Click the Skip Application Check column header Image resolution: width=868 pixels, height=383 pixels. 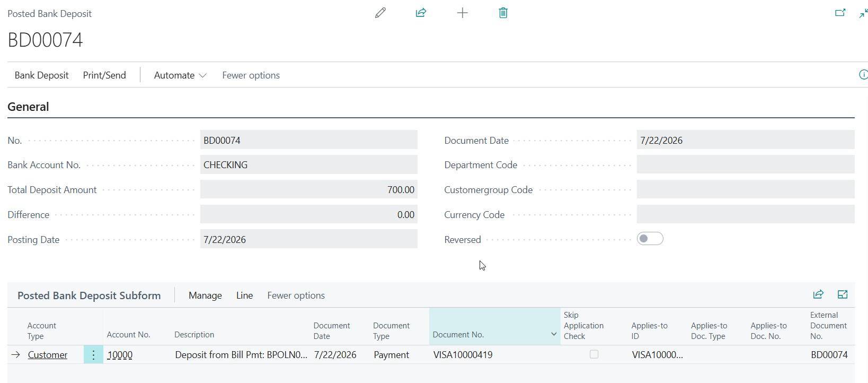[x=584, y=326]
